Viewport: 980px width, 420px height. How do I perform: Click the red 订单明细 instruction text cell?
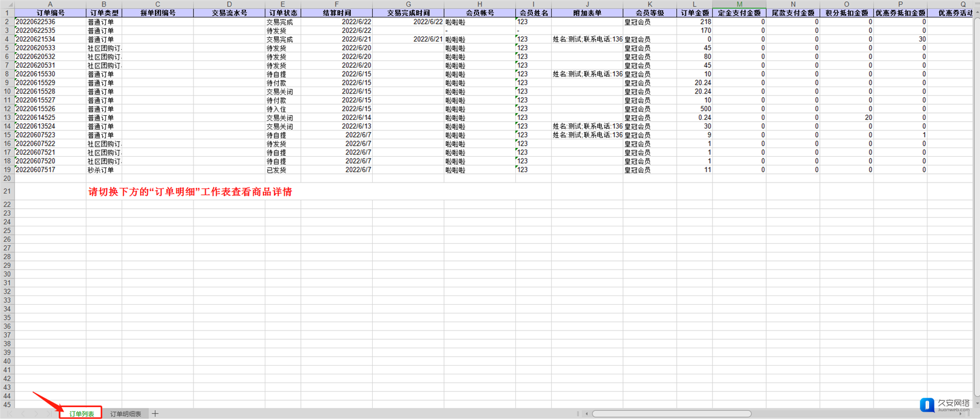190,192
